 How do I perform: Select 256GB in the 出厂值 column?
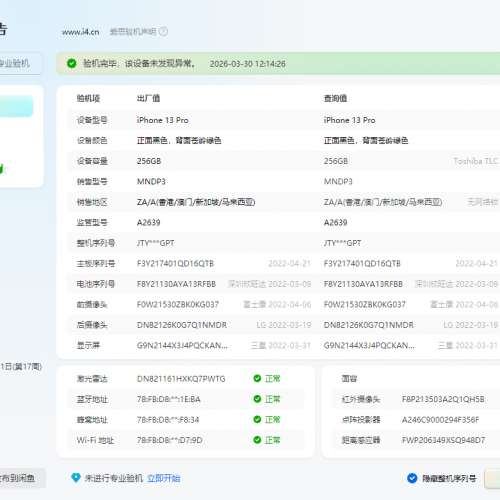tap(149, 161)
